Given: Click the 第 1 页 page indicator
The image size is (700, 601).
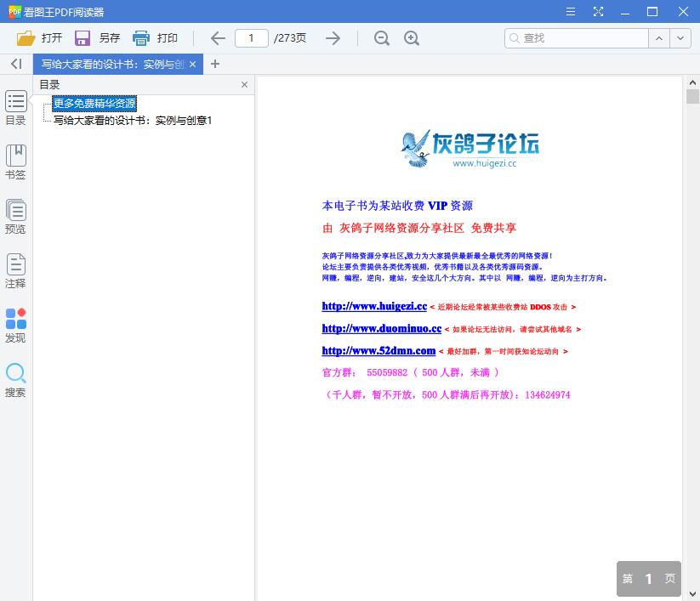Looking at the screenshot, I should click(649, 579).
